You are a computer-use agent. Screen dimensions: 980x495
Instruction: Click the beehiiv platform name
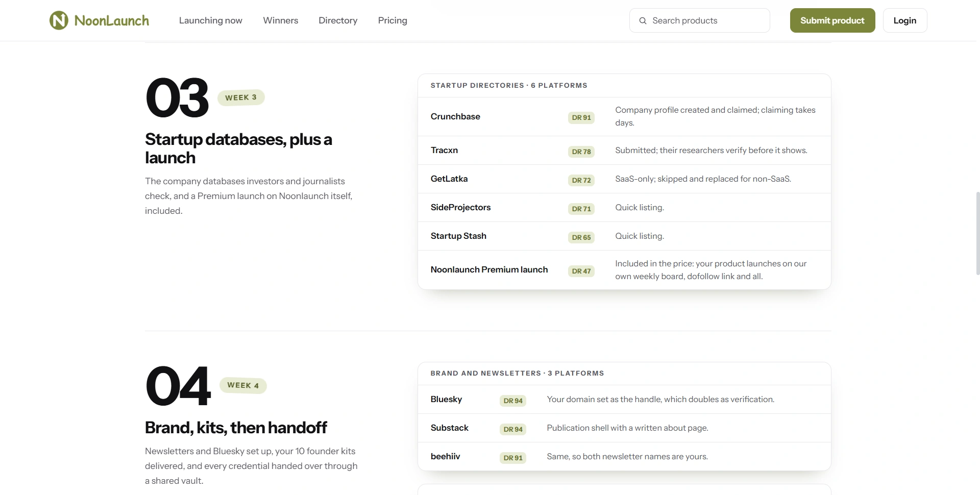[445, 456]
